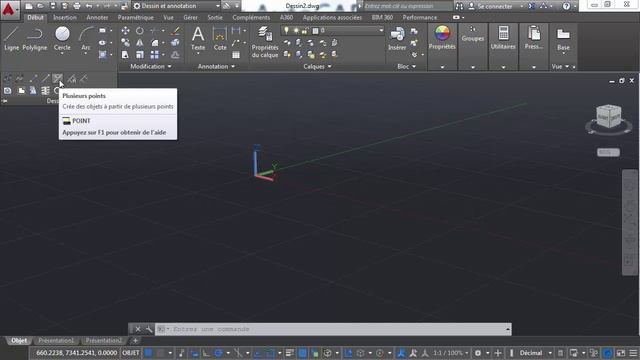Click the Plusieurs points tool icon
Screen dimensions: 640x360
tap(58, 78)
